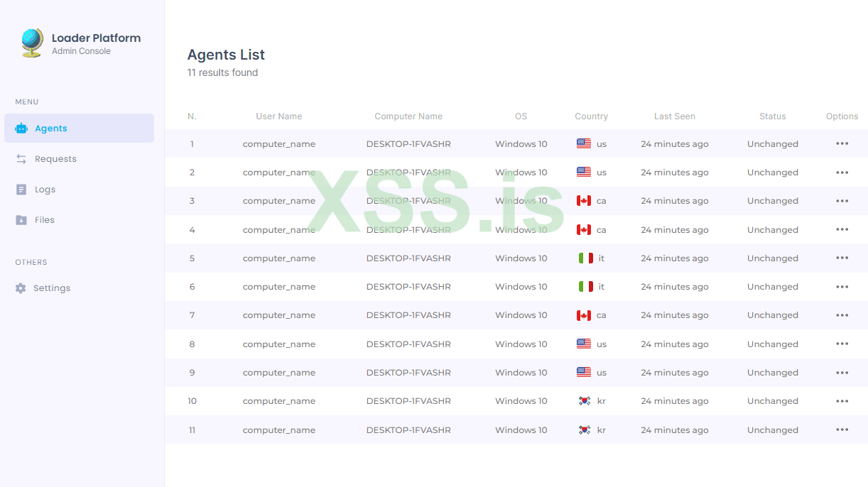Click the Canada flag in row 7

coord(584,315)
